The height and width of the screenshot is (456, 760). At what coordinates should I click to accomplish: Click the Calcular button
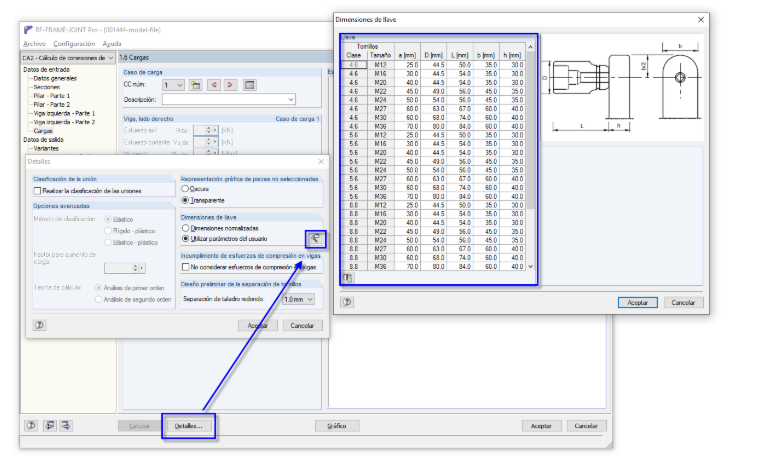coord(139,426)
